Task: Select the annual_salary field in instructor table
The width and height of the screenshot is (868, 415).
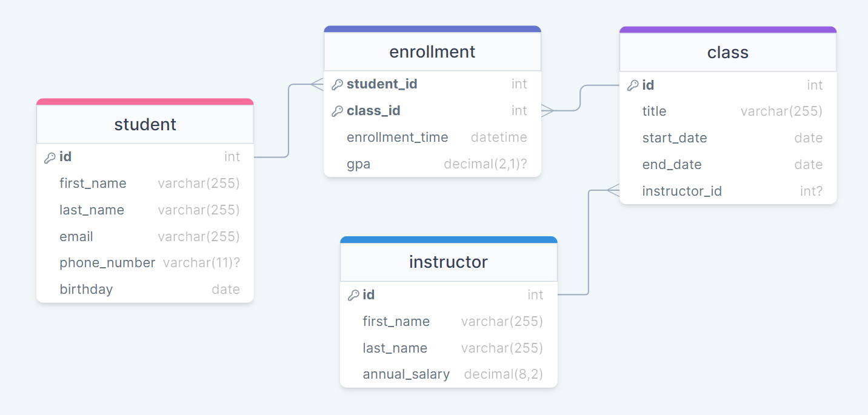Action: 449,374
